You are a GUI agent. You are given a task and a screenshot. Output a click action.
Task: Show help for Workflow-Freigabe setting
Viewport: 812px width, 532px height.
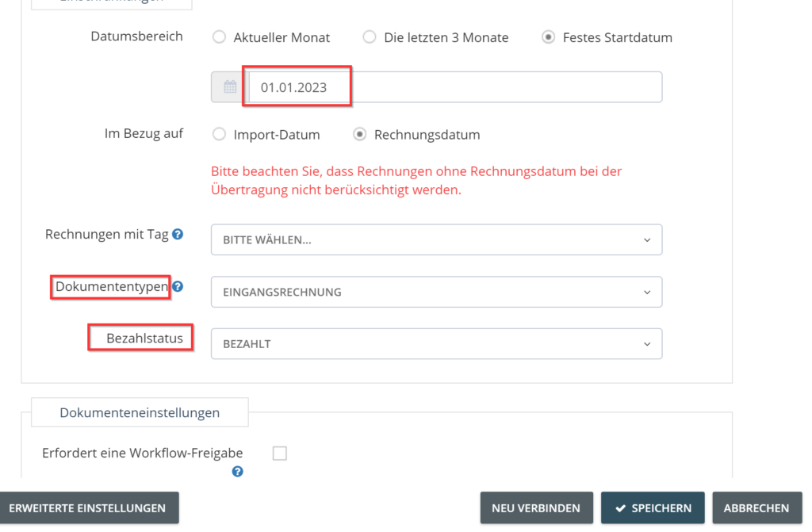pos(237,472)
